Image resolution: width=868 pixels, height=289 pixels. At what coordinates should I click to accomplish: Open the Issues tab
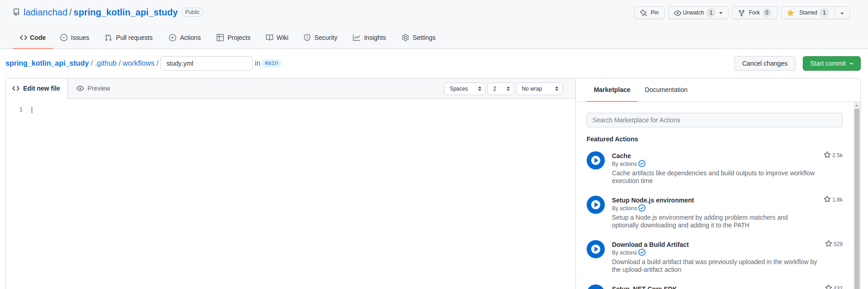[75, 38]
